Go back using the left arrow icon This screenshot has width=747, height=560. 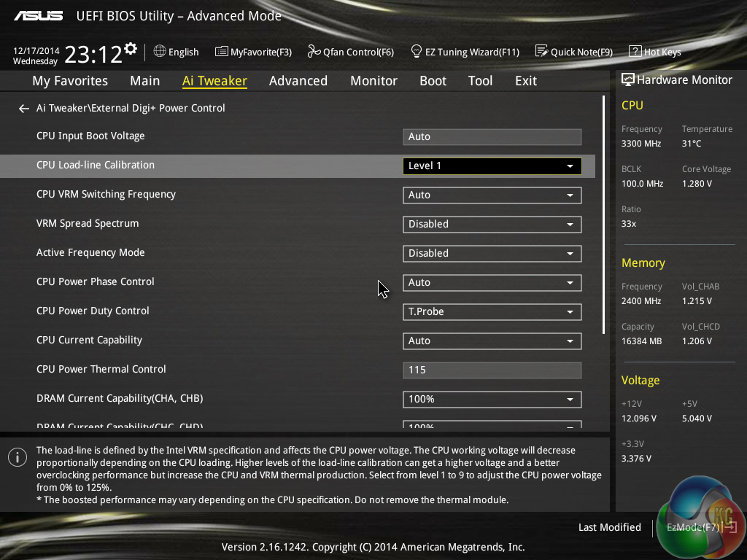tap(24, 109)
